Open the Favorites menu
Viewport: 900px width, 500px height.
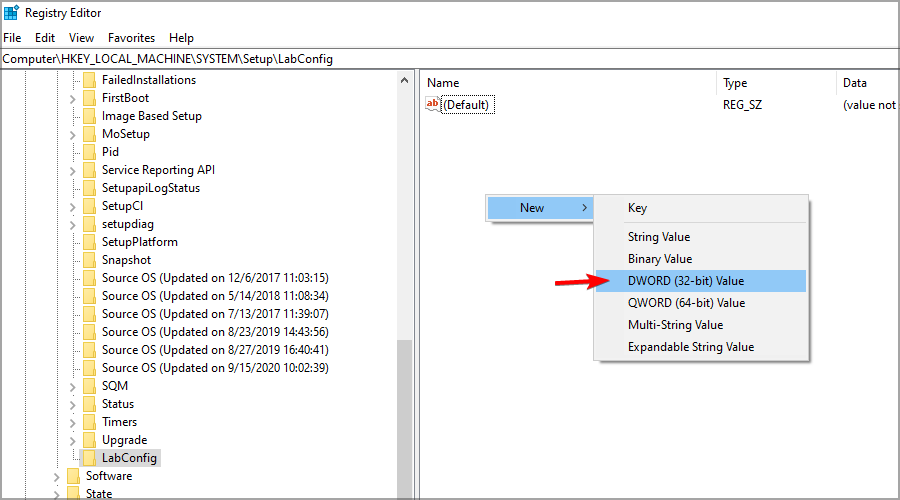tap(131, 38)
